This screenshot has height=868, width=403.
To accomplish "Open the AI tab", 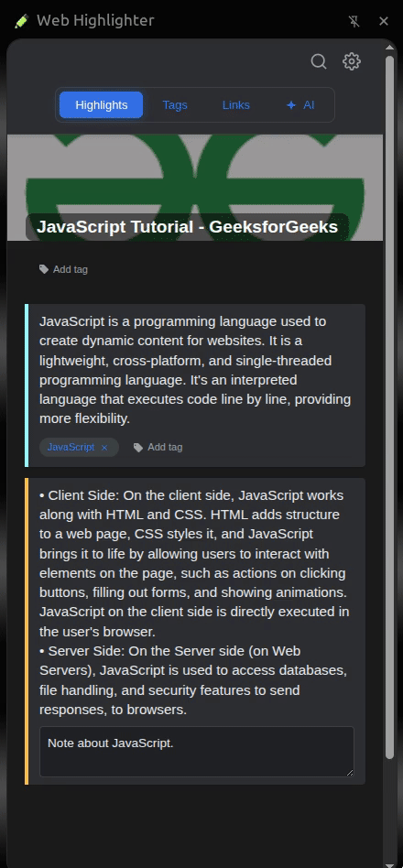I will point(300,105).
